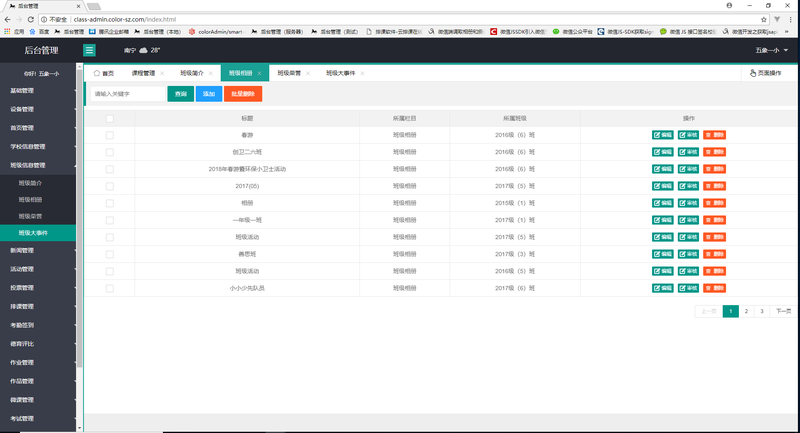800x433 pixels.
Task: Toggle the sidebar with the hamburger menu icon
Action: tap(89, 50)
